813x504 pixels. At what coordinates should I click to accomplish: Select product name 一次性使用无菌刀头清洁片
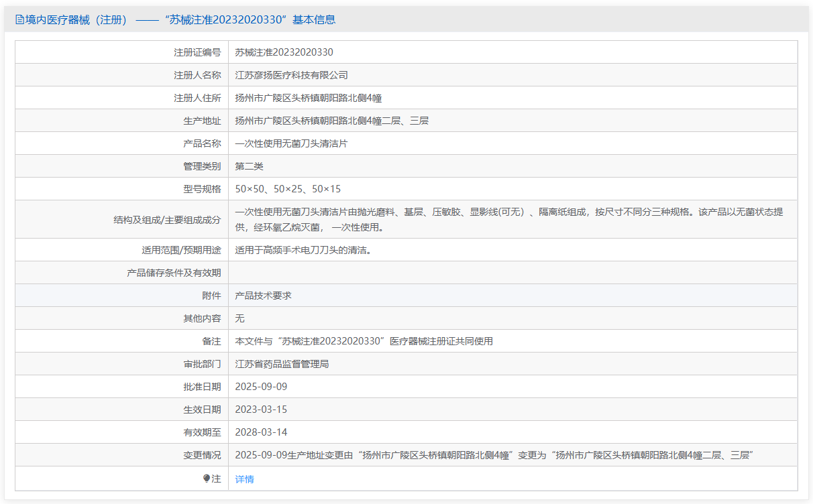[x=292, y=143]
